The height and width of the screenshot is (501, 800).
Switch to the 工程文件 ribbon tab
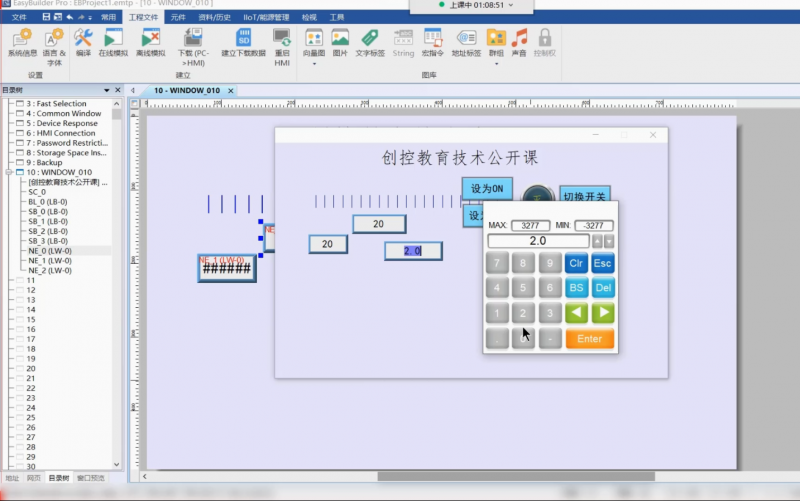click(143, 17)
